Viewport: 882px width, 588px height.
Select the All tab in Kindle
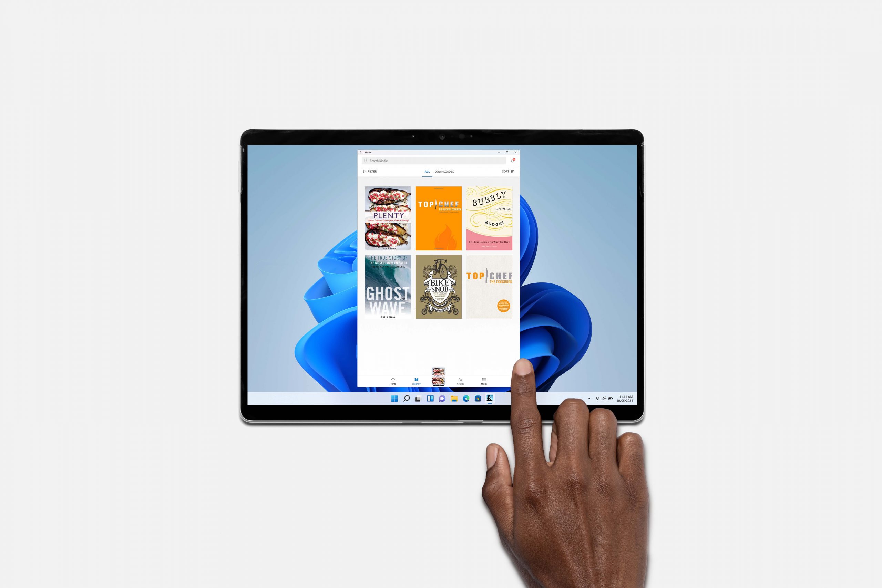pos(426,171)
